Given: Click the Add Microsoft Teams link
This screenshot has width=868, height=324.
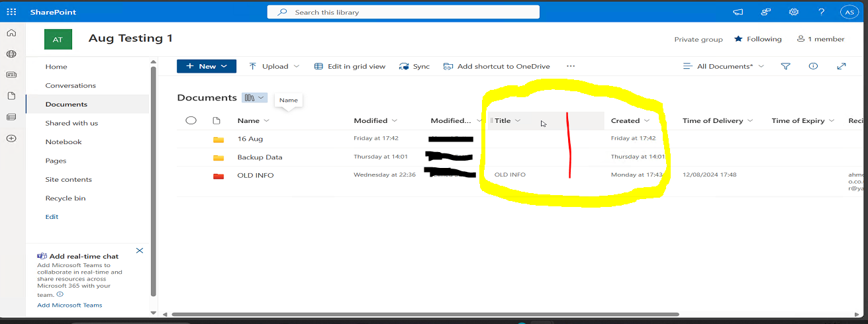Looking at the screenshot, I should [x=70, y=305].
